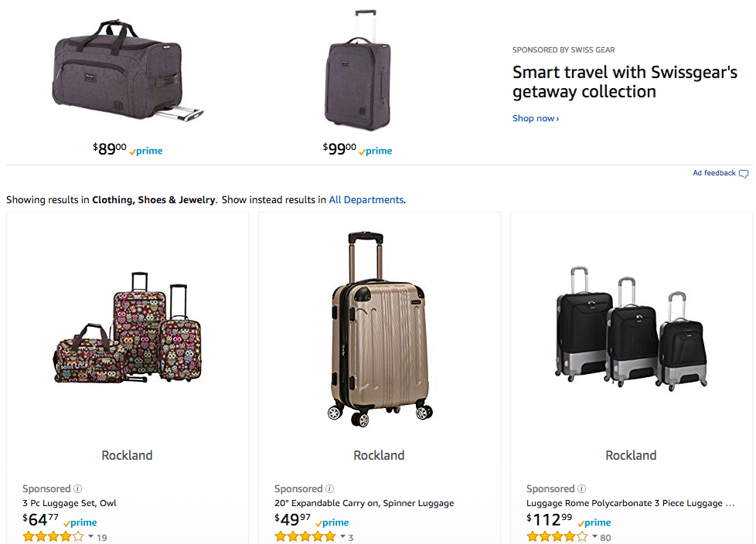756x544 pixels.
Task: Open the Swissgear getaway collection headline
Action: 625,82
